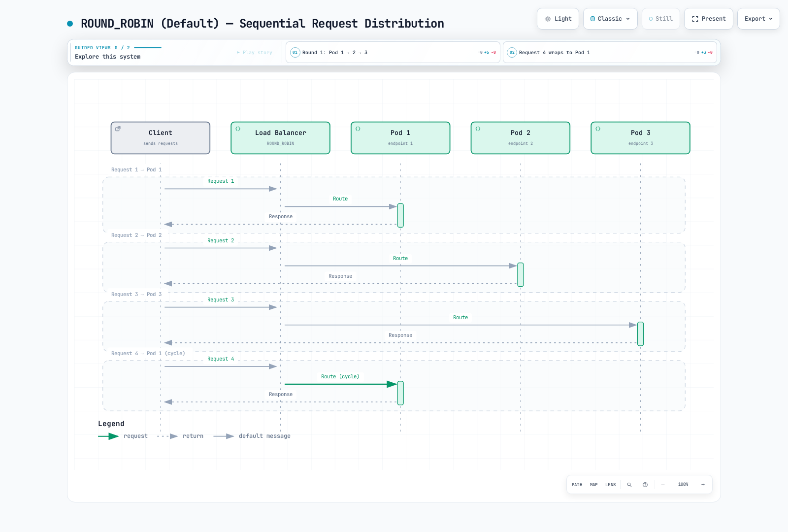Screen dimensions: 788x532
Task: Switch to LENS mode
Action: coord(611,485)
